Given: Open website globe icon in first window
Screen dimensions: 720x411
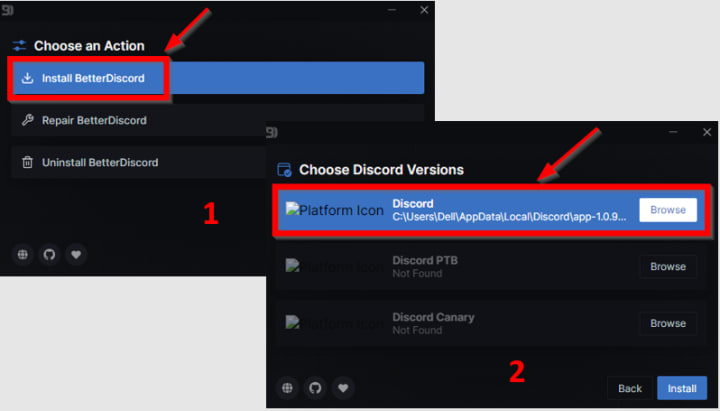Looking at the screenshot, I should pyautogui.click(x=22, y=254).
